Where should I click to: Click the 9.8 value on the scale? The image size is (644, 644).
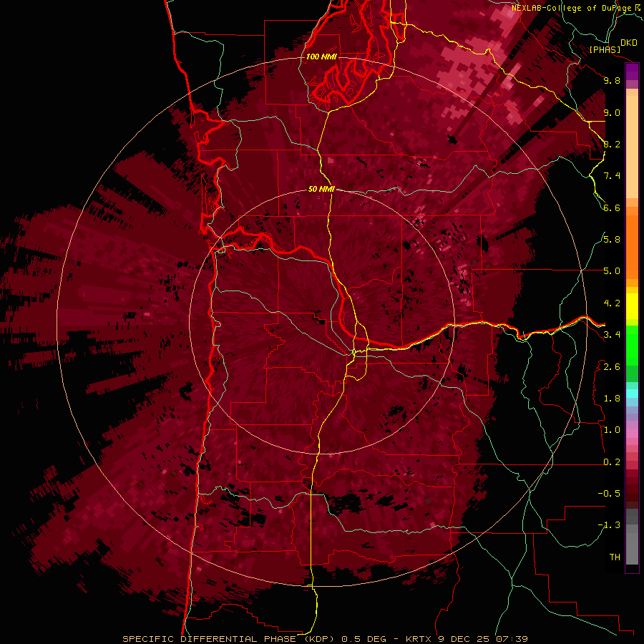612,80
